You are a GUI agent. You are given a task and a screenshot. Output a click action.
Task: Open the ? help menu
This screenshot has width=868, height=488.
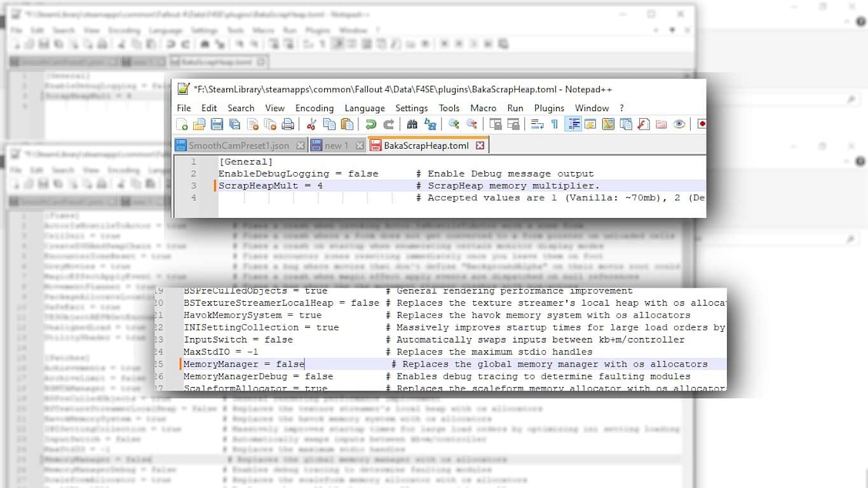coord(621,108)
